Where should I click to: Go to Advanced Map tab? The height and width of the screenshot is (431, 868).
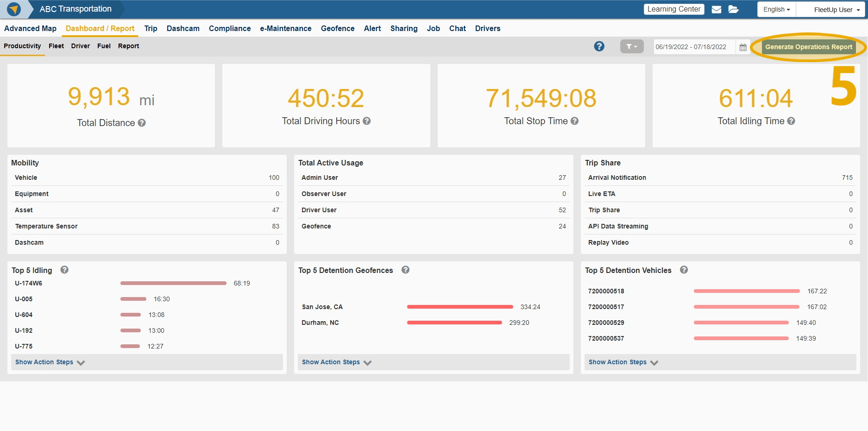(30, 28)
